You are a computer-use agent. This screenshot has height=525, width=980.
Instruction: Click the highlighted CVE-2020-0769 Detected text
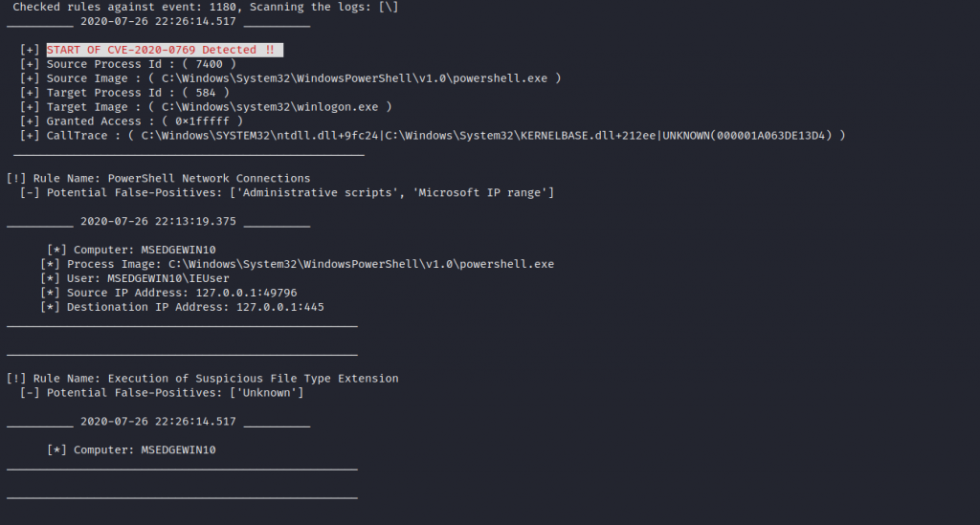[x=165, y=49]
